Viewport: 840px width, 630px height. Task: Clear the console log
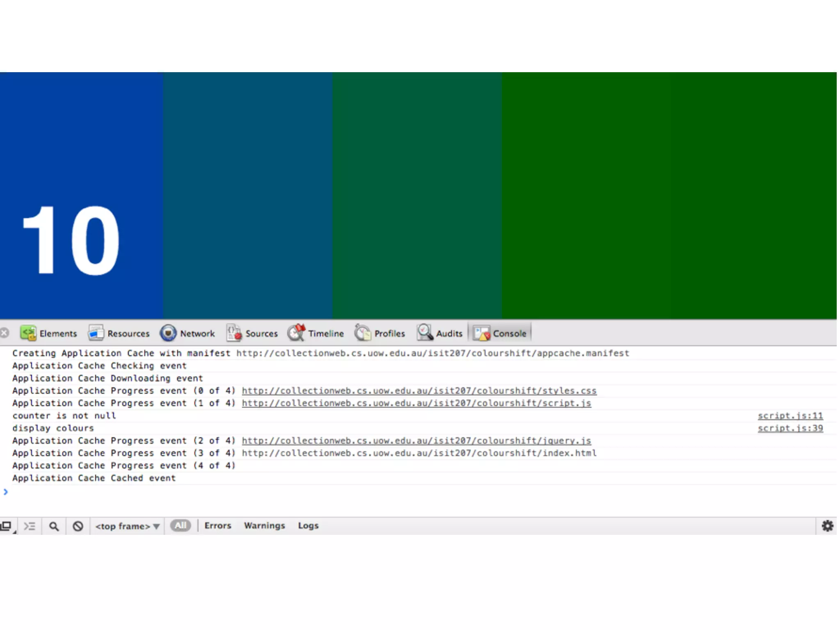click(x=78, y=526)
